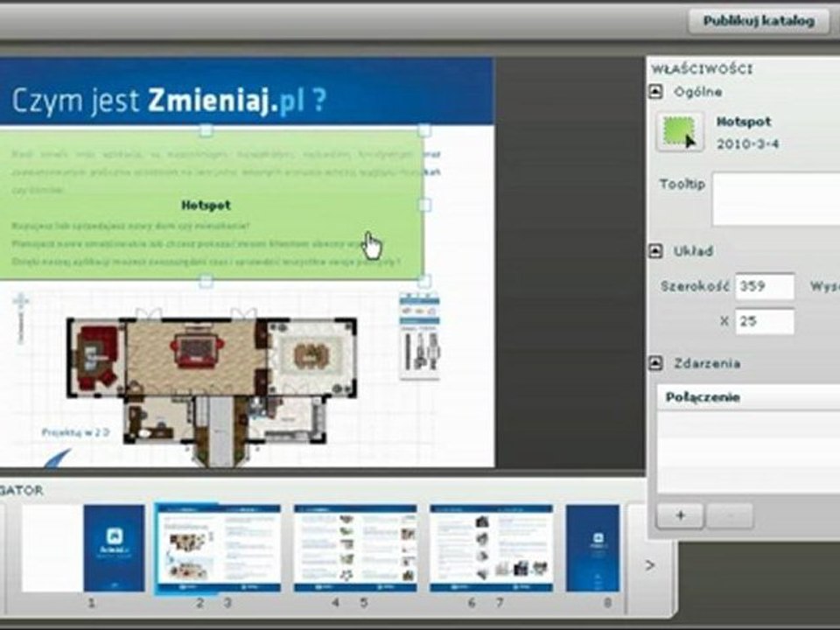Screen dimensions: 840x630
Task: Select the Połączenie column header
Action: (x=748, y=397)
